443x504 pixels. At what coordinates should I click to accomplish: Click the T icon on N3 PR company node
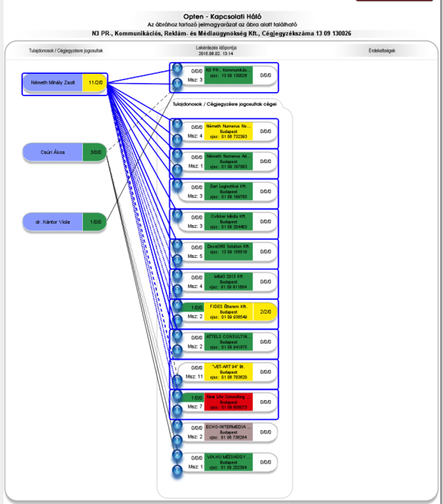[177, 83]
